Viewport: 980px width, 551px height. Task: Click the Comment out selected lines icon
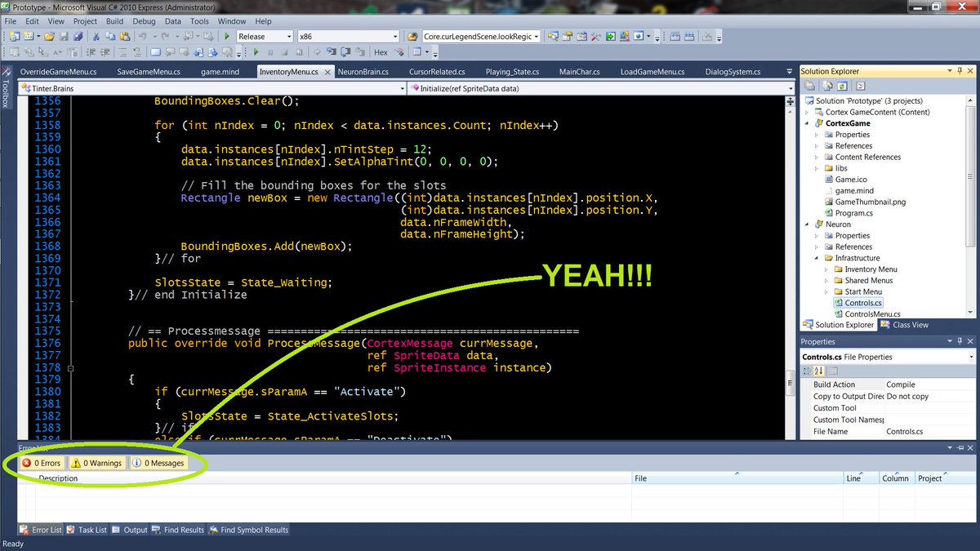point(122,52)
